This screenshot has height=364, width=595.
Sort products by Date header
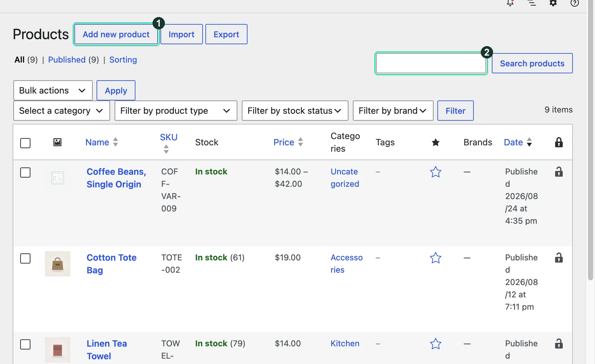513,142
